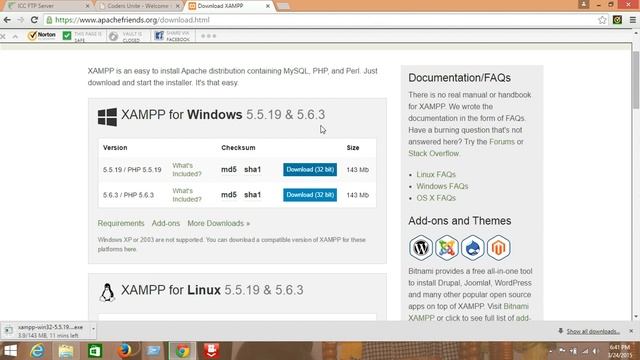640x360 pixels.
Task: Open the Forums link in sidebar
Action: pyautogui.click(x=502, y=142)
